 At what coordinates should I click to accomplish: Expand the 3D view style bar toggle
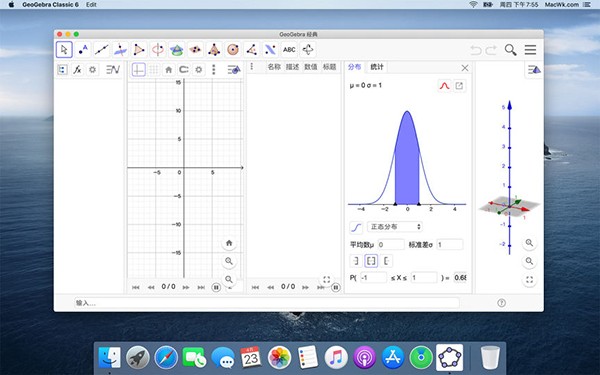534,70
